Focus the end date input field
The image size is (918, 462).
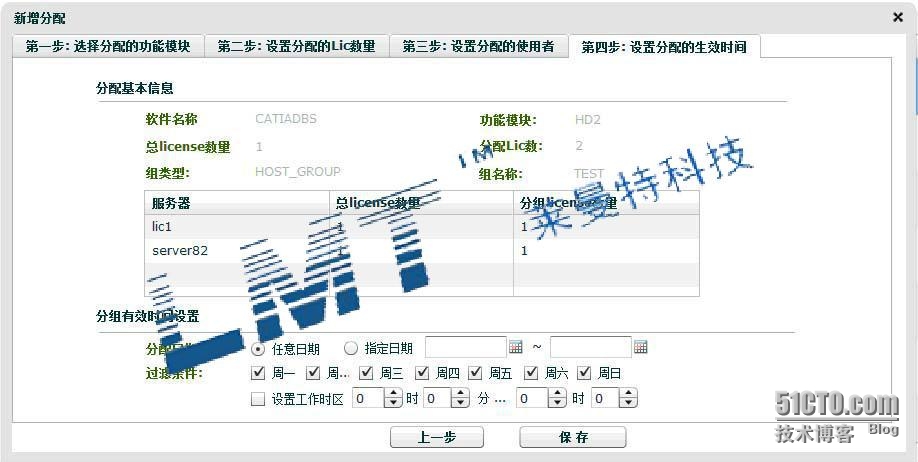[591, 347]
